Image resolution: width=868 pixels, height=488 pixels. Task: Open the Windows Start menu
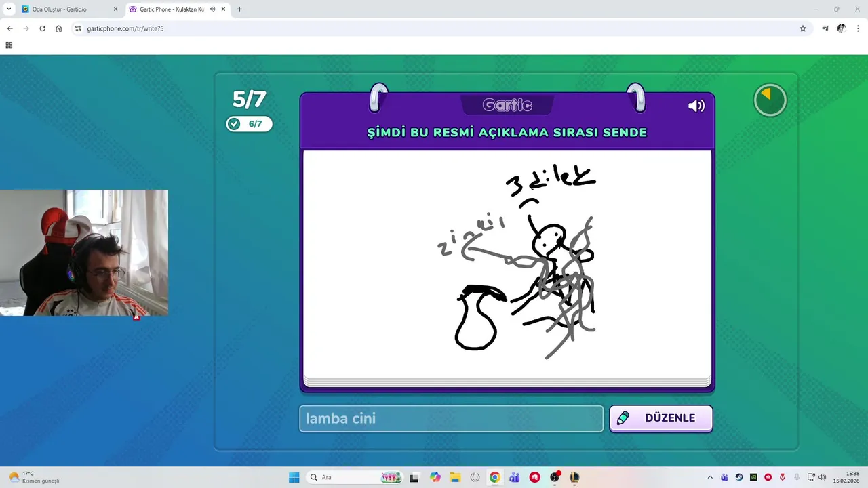coord(294,477)
